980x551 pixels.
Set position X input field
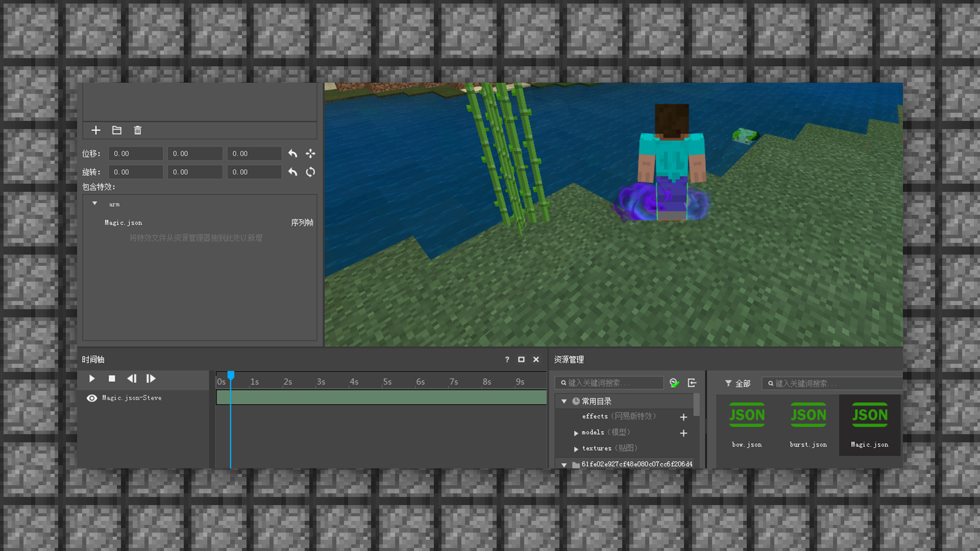[x=135, y=154]
